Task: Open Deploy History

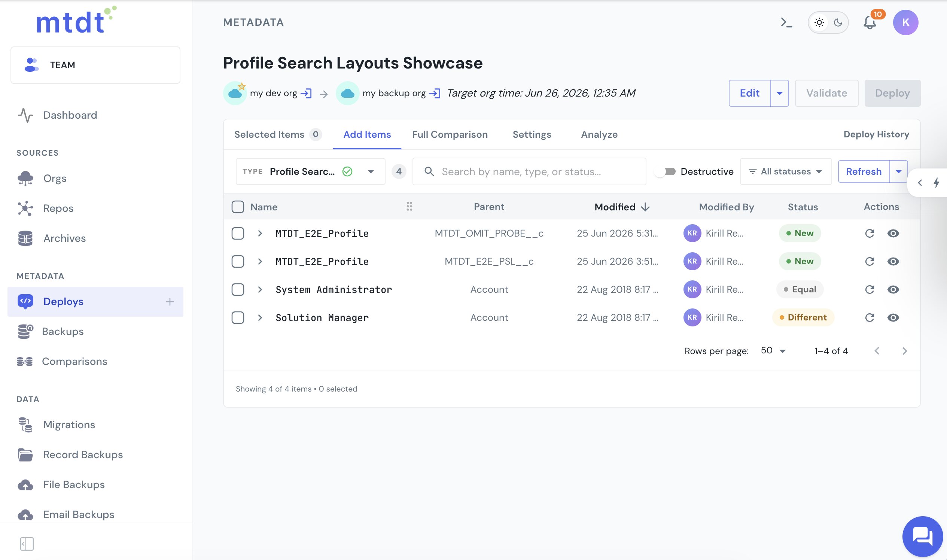Action: [876, 134]
